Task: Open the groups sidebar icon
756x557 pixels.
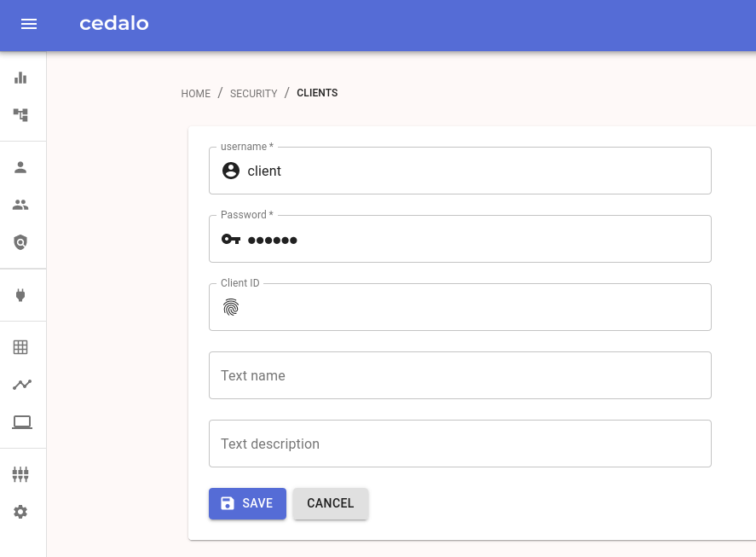Action: 20,205
